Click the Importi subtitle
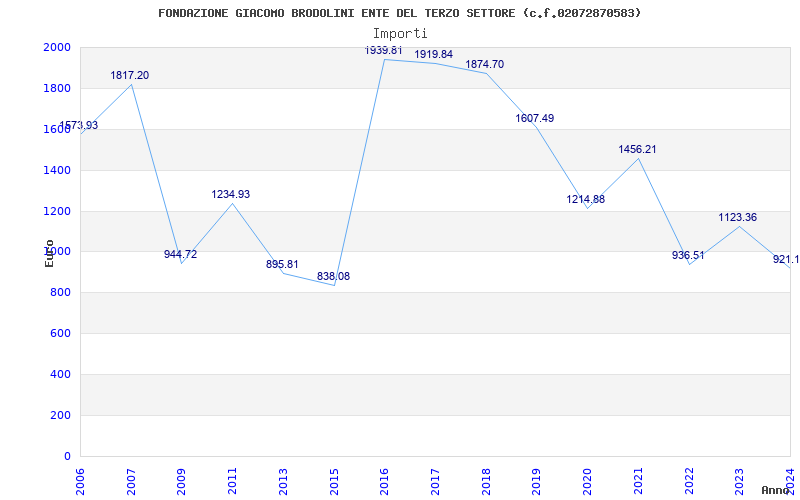Image resolution: width=800 pixels, height=500 pixels. [x=400, y=34]
